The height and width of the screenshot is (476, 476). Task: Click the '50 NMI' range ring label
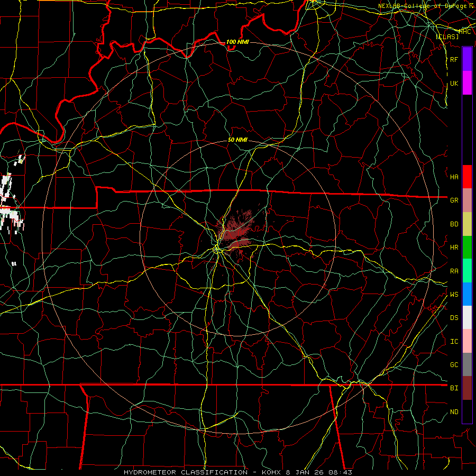(237, 140)
